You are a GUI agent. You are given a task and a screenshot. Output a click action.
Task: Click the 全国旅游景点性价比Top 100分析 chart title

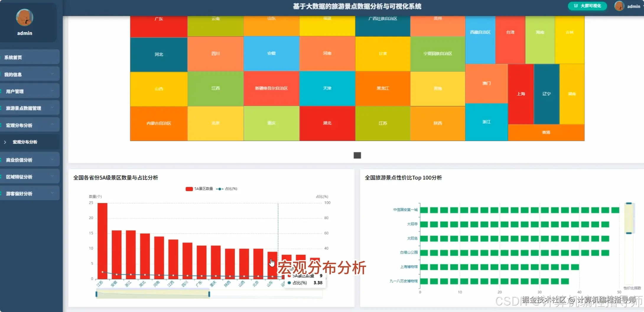[403, 177]
